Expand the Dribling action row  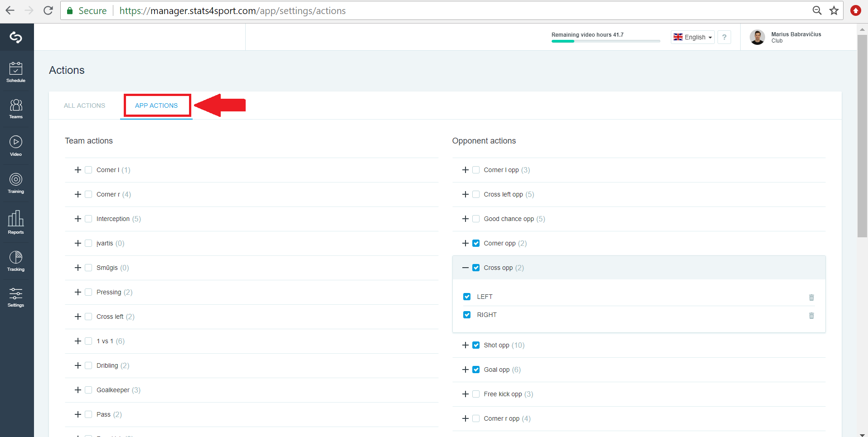pos(78,365)
